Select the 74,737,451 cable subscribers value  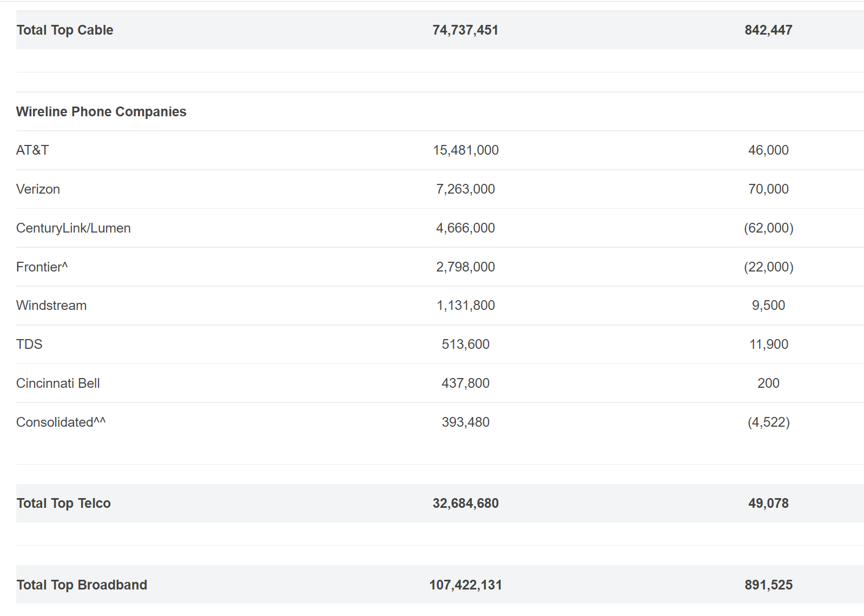(x=465, y=30)
